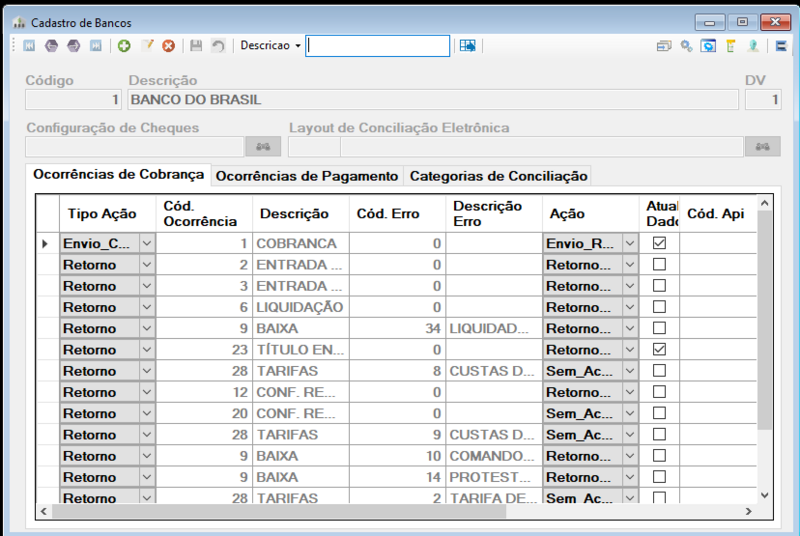Image resolution: width=800 pixels, height=536 pixels.
Task: Focus the Descricao search text box
Action: click(x=378, y=46)
